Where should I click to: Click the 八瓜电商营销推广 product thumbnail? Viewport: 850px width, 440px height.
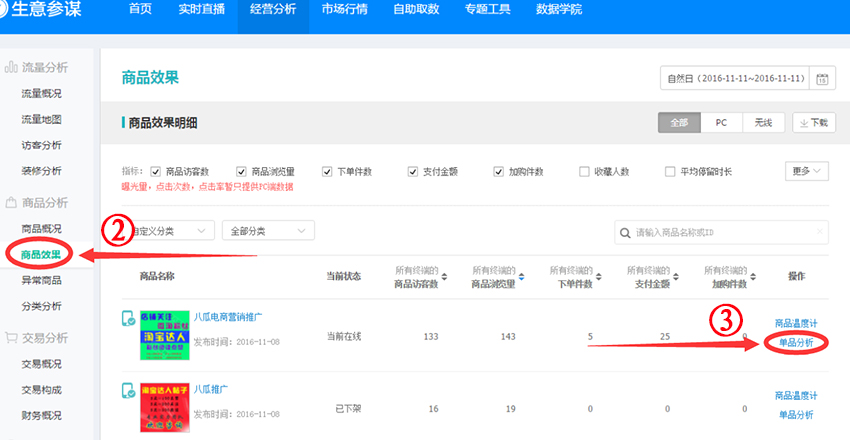[165, 335]
